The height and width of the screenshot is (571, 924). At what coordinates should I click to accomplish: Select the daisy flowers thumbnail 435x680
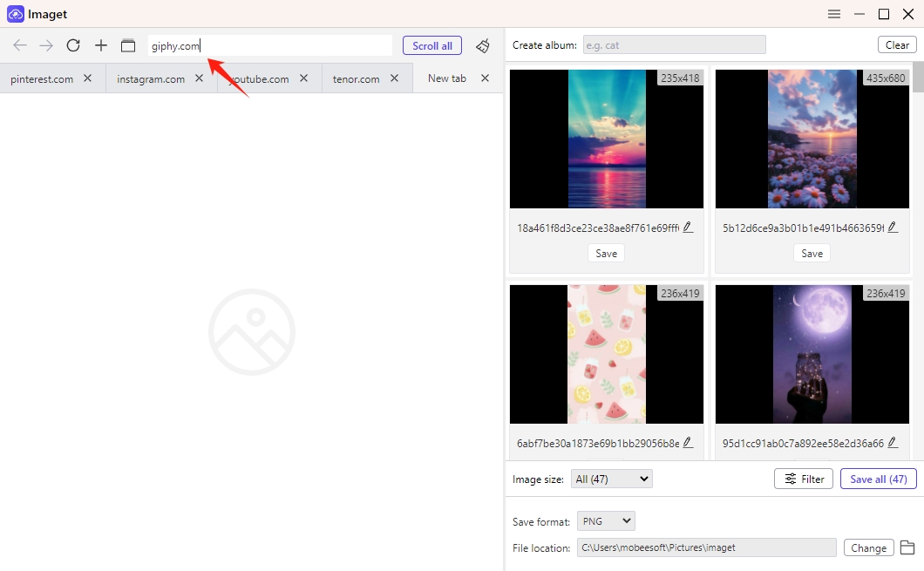tap(812, 139)
